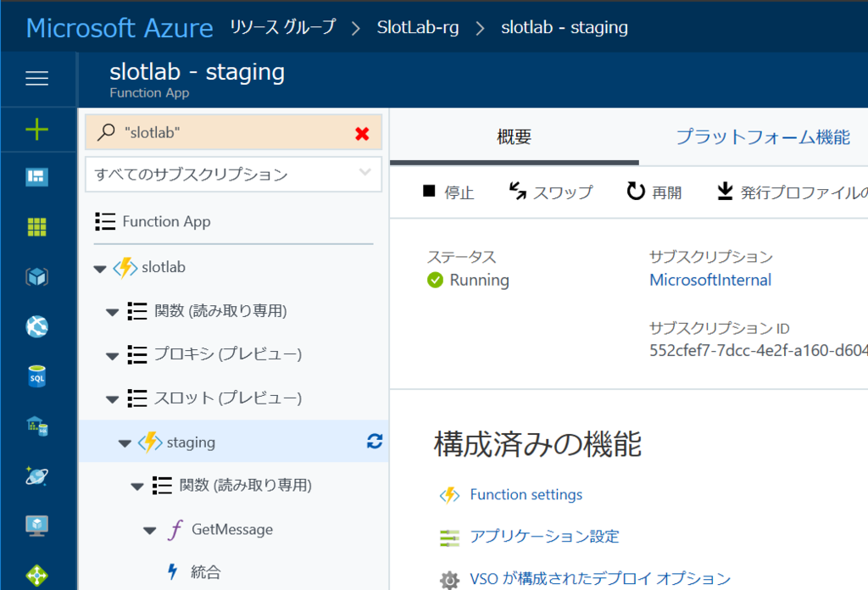
Task: Collapse the slotlab tree node
Action: click(x=100, y=269)
